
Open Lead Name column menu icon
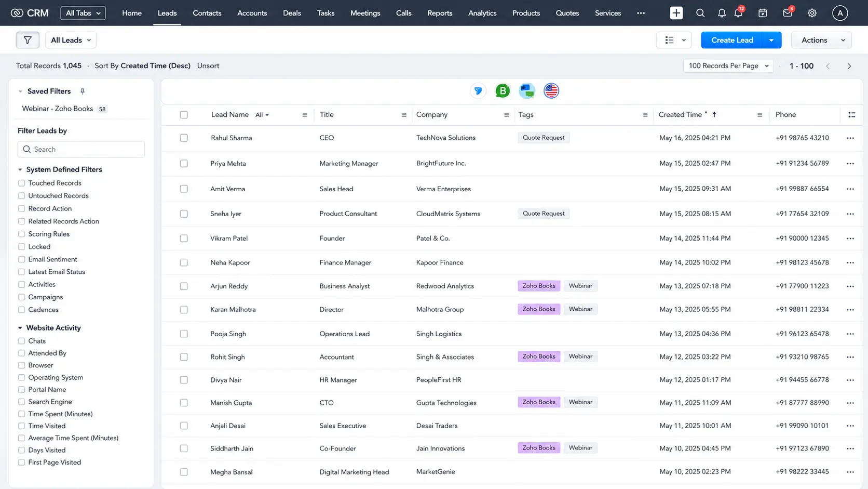(x=305, y=115)
